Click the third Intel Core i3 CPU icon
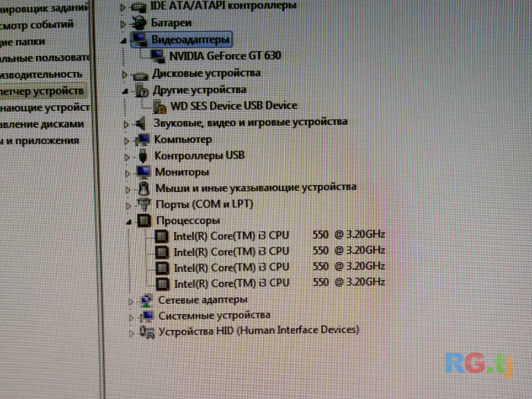 click(x=162, y=268)
